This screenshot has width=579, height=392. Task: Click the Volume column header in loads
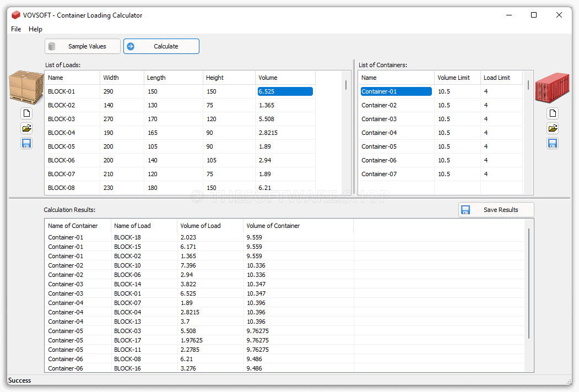(x=285, y=78)
